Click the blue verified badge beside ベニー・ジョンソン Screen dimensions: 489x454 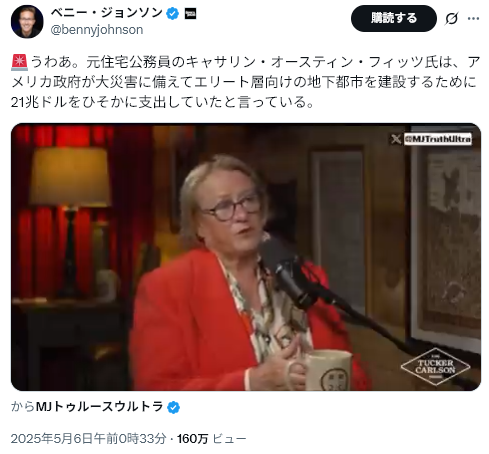click(172, 14)
